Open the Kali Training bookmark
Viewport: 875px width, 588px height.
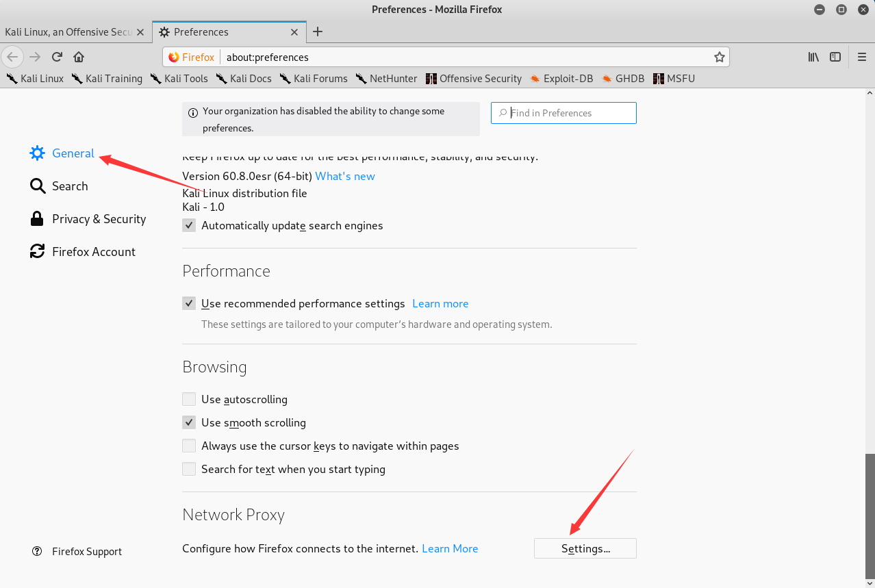(107, 79)
